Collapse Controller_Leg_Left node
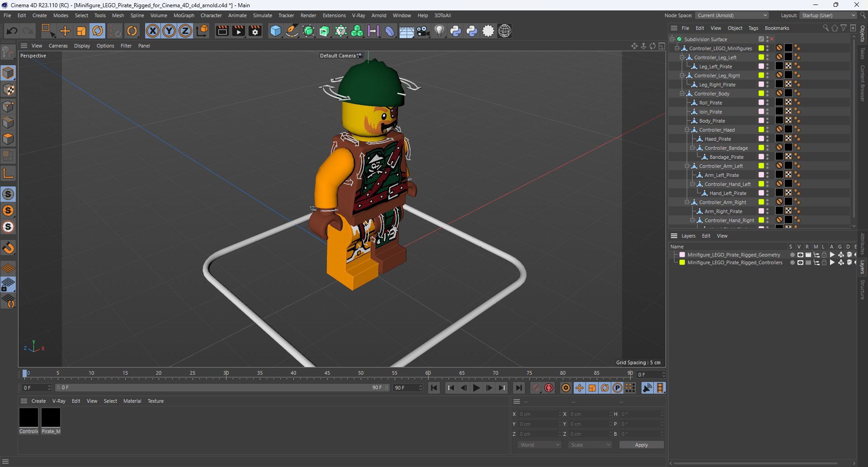Image resolution: width=868 pixels, height=467 pixels. [x=682, y=57]
